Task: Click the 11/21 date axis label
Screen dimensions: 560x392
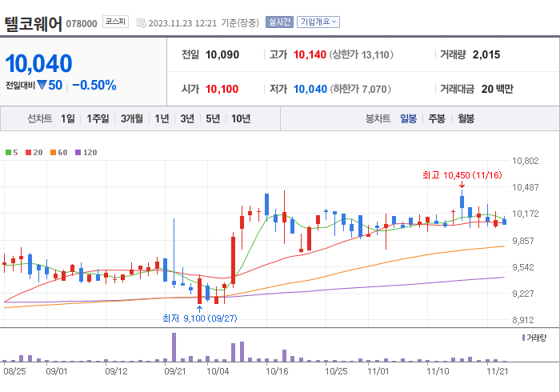Action: click(x=498, y=371)
